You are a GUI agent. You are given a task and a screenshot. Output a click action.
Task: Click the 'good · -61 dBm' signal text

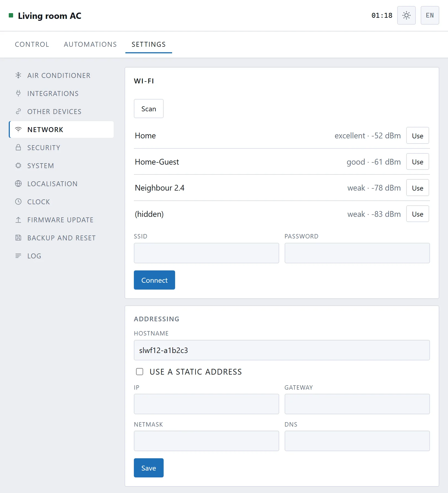point(374,162)
